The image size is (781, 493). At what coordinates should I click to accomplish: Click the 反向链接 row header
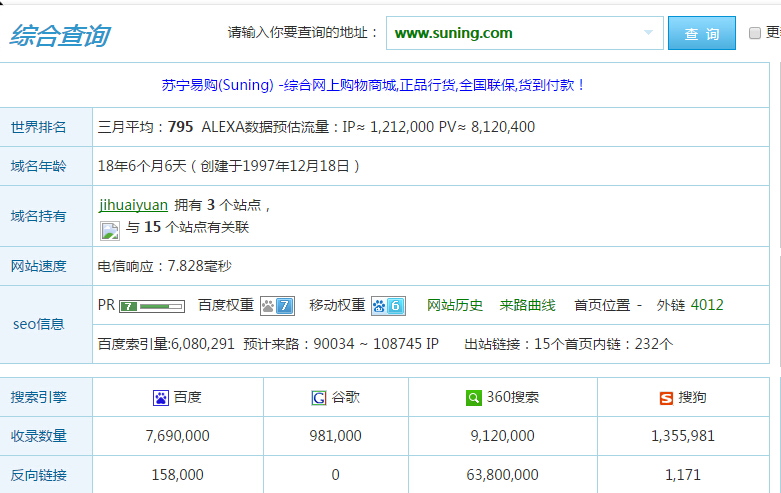tap(46, 475)
